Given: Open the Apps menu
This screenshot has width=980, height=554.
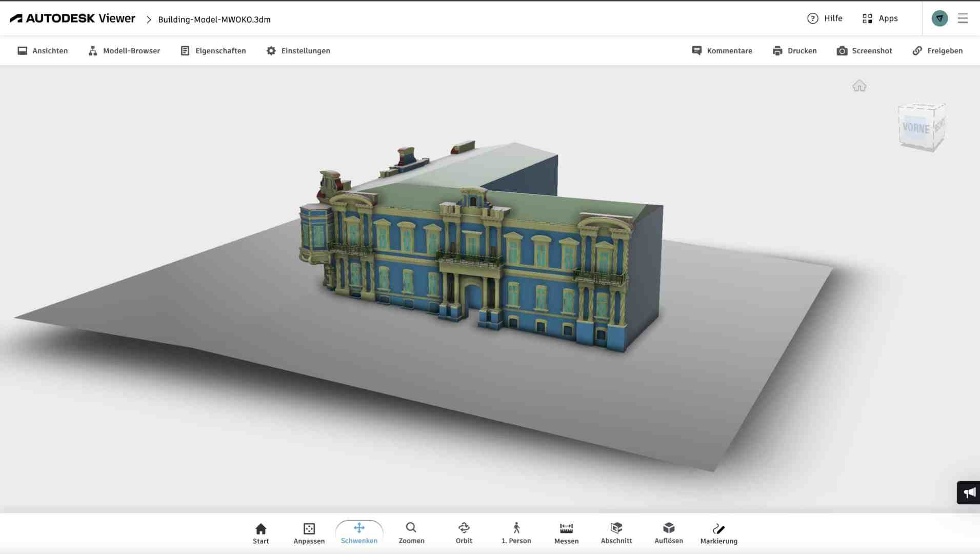Looking at the screenshot, I should click(881, 18).
